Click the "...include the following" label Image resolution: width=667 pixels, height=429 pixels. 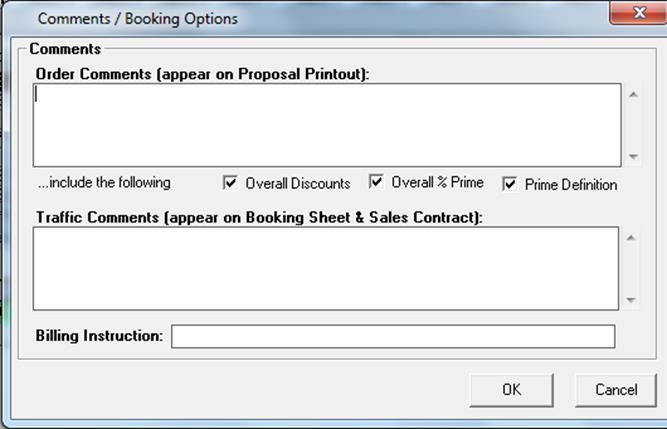click(104, 183)
